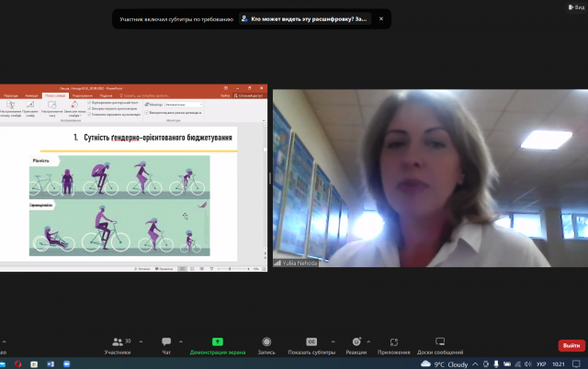Viewport: 588px width, 369px height.
Task: Open the Участники participants panel
Action: tap(117, 343)
